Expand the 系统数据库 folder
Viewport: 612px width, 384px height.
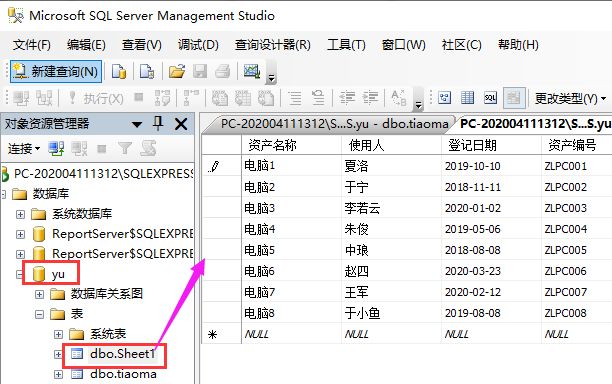(20, 214)
